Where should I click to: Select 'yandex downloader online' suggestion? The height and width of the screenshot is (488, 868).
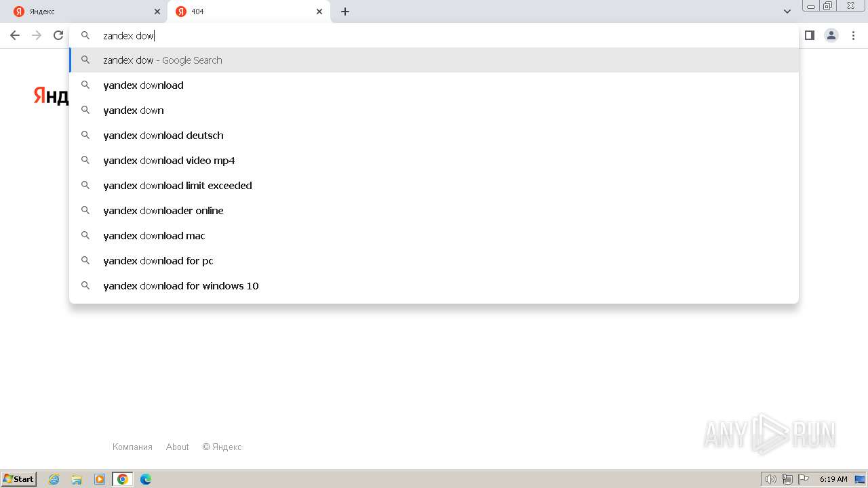[434, 211]
